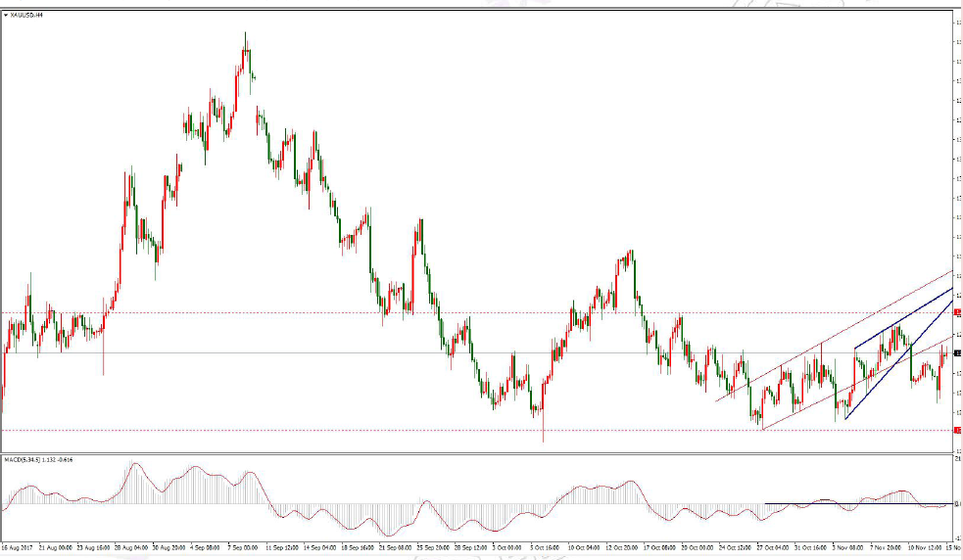Click the 25 Sep 20:00 time label

point(433,547)
